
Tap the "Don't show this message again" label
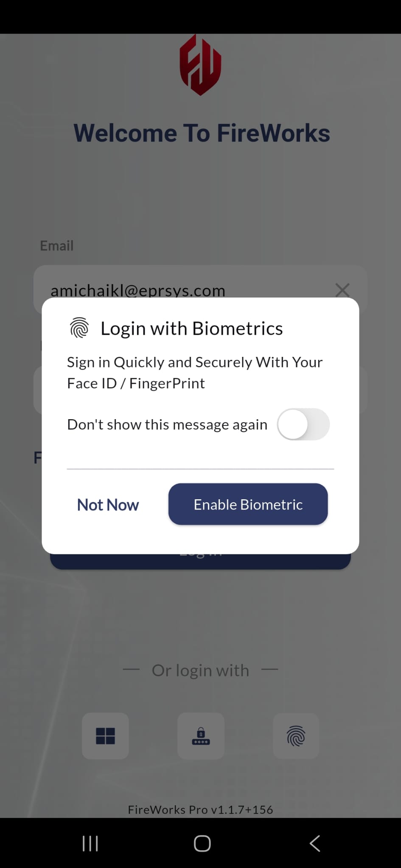pyautogui.click(x=167, y=424)
